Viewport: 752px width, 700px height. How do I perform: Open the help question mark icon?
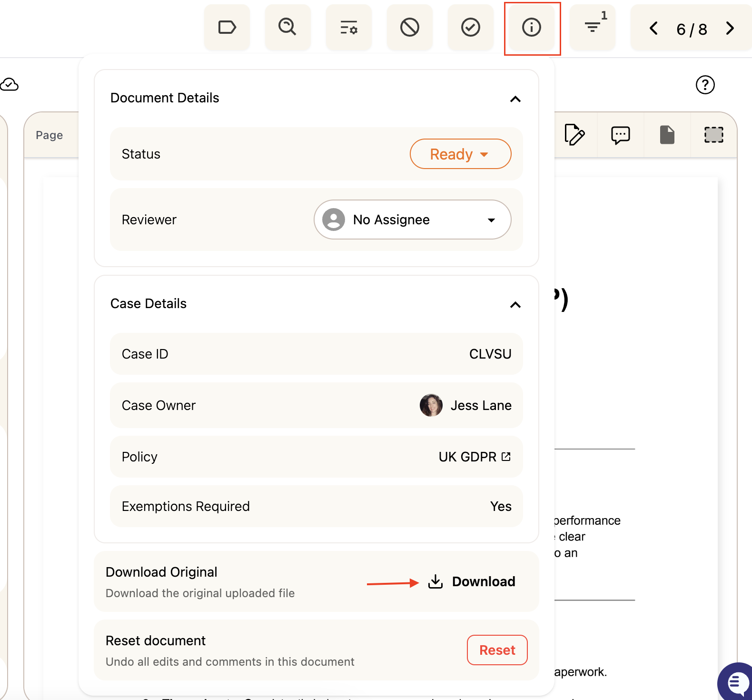click(x=705, y=85)
